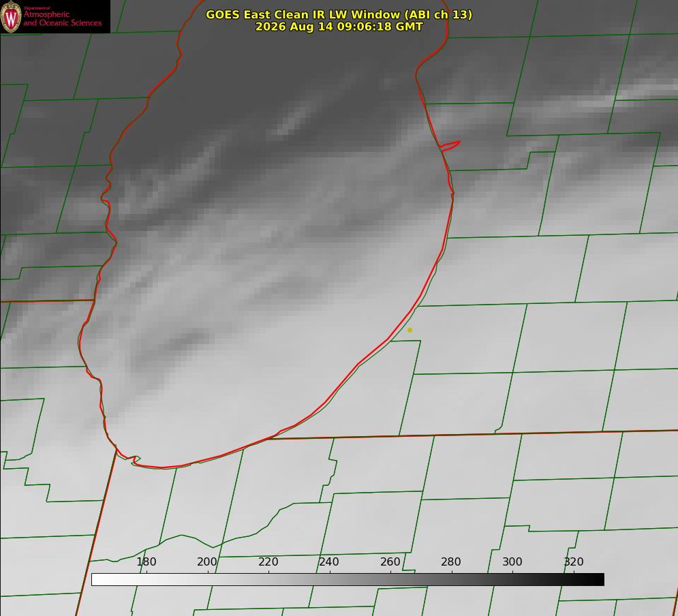Image resolution: width=678 pixels, height=616 pixels.
Task: Click the 180 label on the colorbar
Action: pyautogui.click(x=146, y=561)
